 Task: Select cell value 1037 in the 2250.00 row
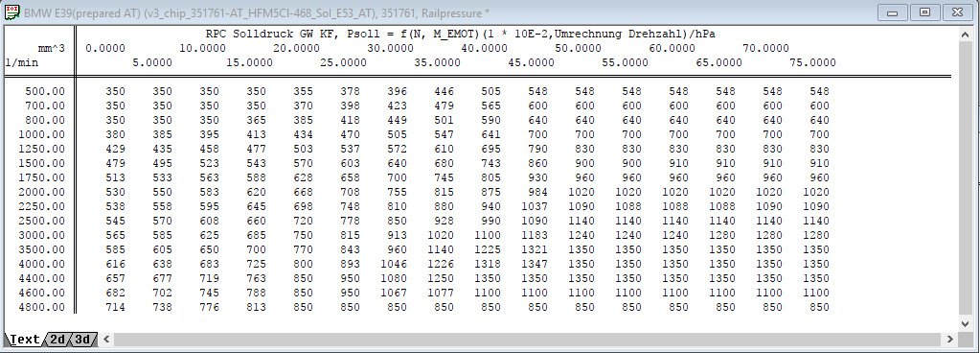535,206
